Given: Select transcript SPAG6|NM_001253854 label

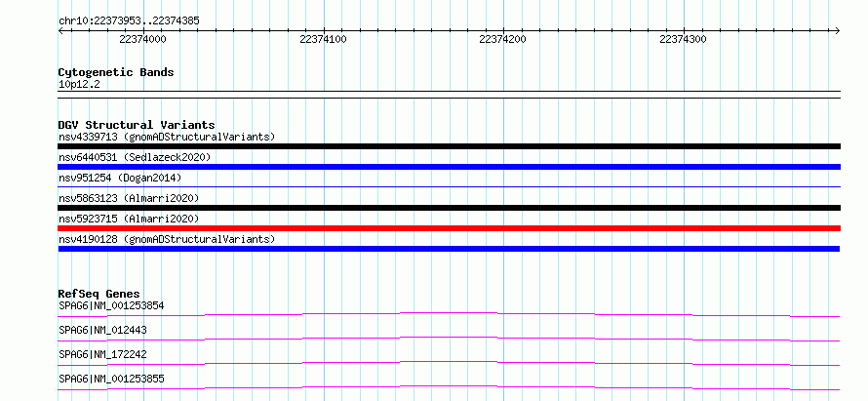Looking at the screenshot, I should 111,305.
